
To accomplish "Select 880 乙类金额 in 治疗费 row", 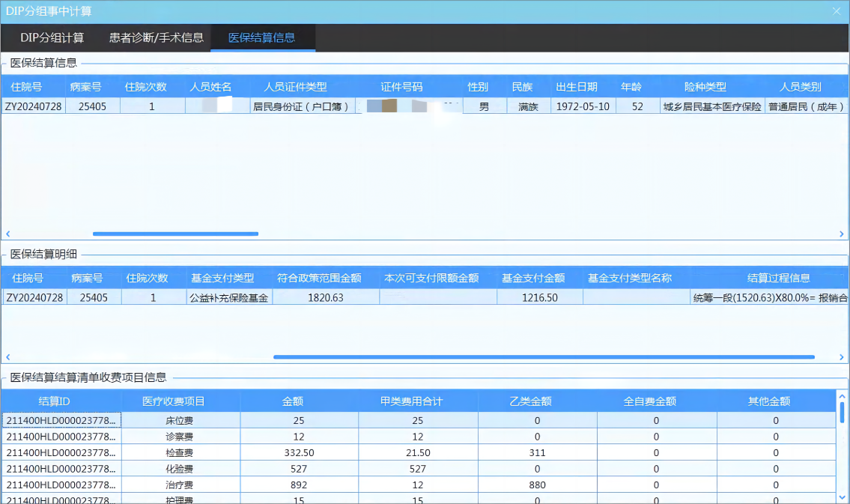I will (537, 485).
